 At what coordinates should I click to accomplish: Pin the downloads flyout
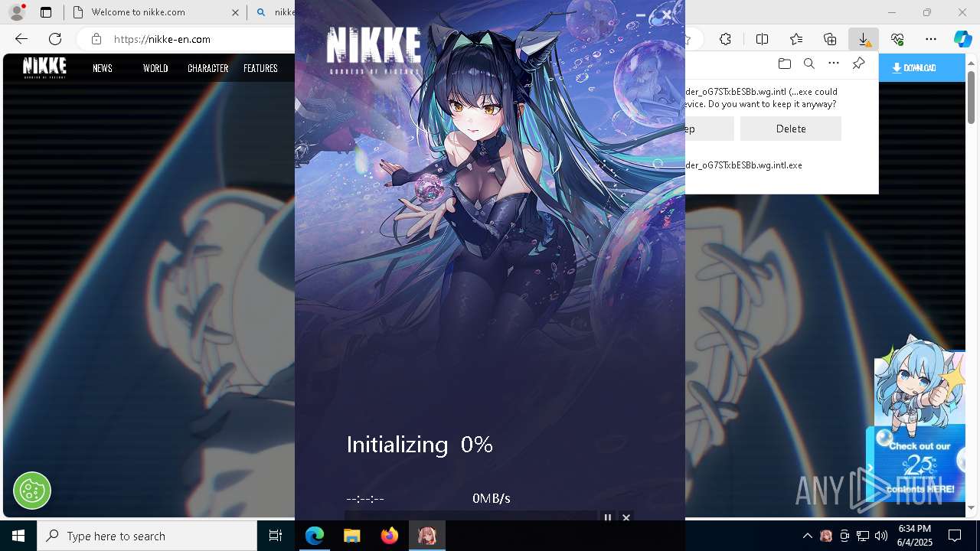859,64
